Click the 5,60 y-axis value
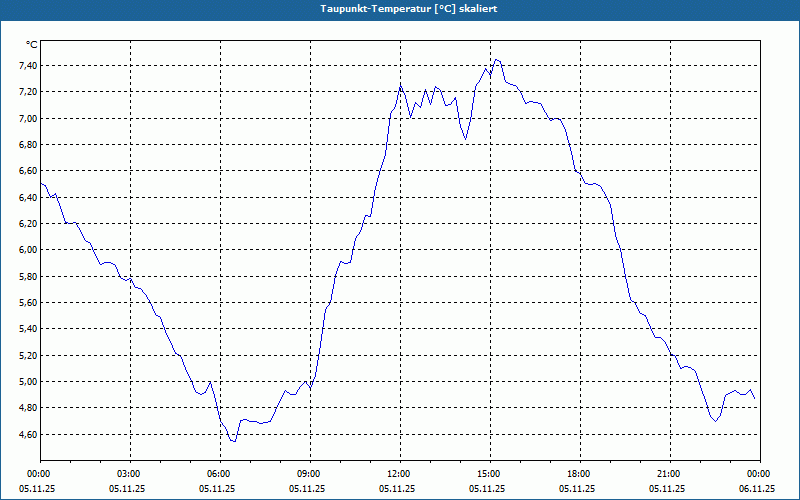The width and height of the screenshot is (800, 500). (28, 303)
